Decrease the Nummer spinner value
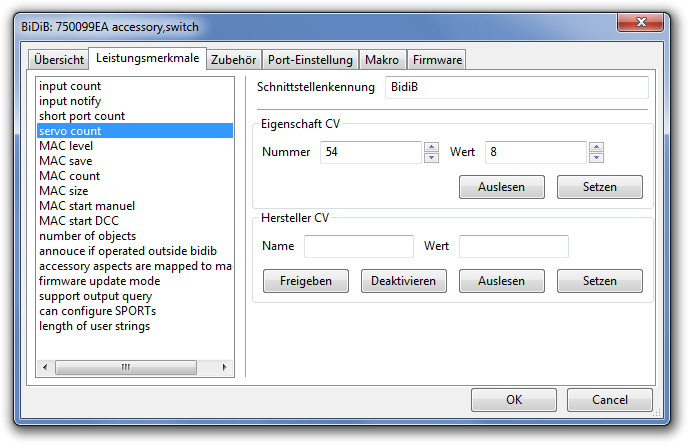The height and width of the screenshot is (445, 689). (x=431, y=157)
